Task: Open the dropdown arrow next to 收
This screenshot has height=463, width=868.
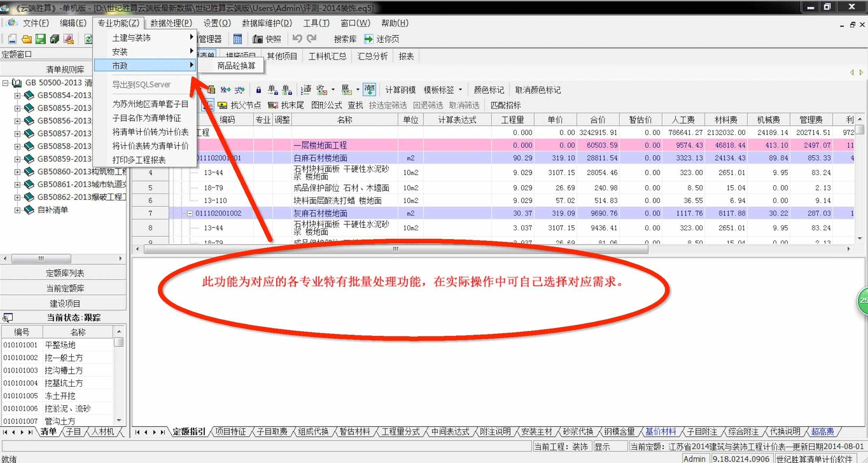Action: (x=333, y=90)
